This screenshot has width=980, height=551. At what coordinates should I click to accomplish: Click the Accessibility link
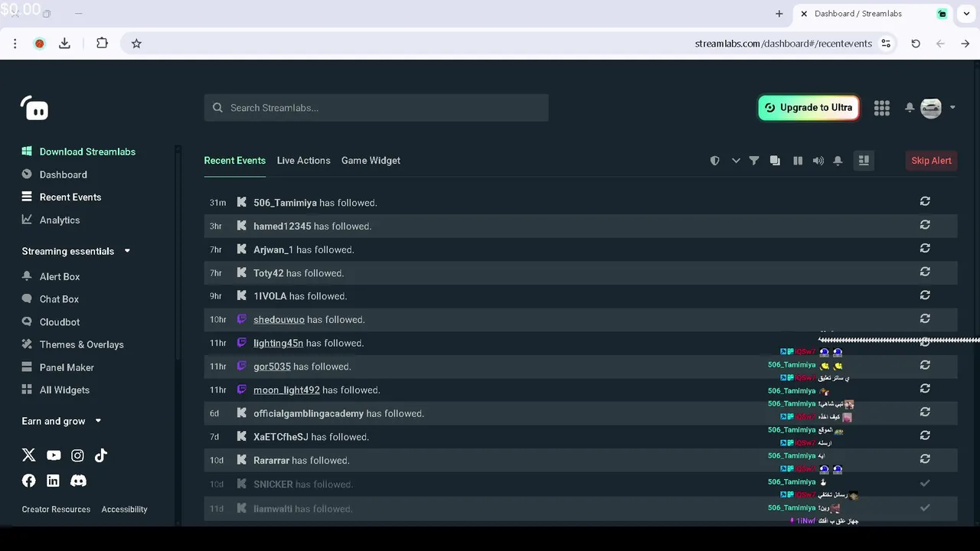(x=124, y=510)
